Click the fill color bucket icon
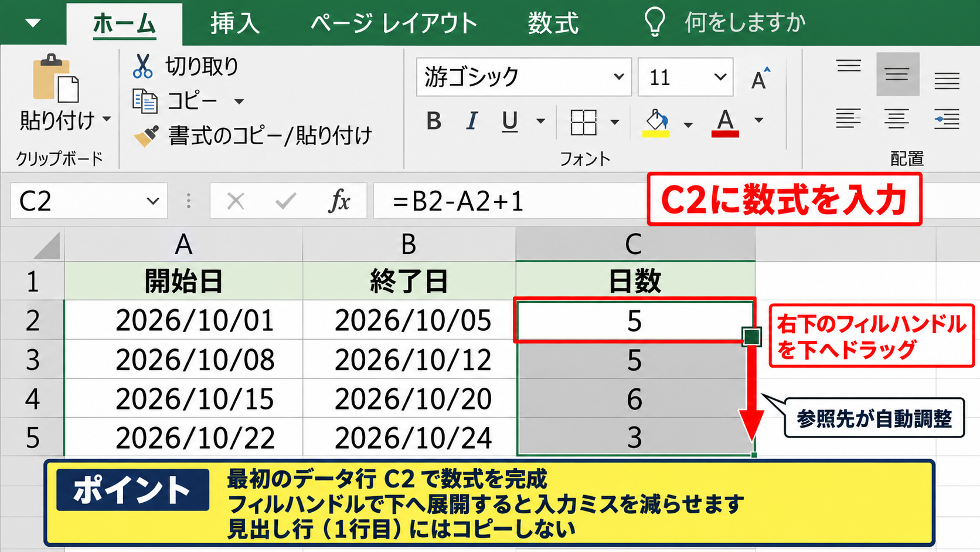The image size is (980, 552). (x=656, y=123)
